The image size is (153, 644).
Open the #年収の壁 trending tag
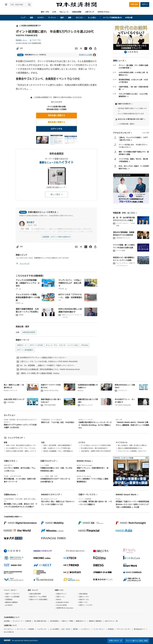129,18
